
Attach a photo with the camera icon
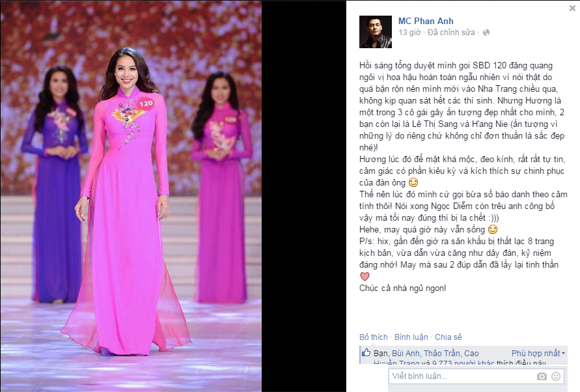542,376
